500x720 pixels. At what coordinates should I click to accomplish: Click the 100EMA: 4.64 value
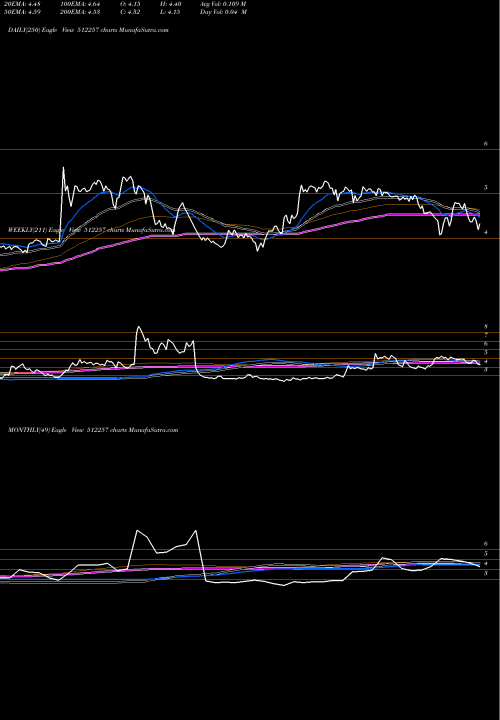[x=80, y=4]
